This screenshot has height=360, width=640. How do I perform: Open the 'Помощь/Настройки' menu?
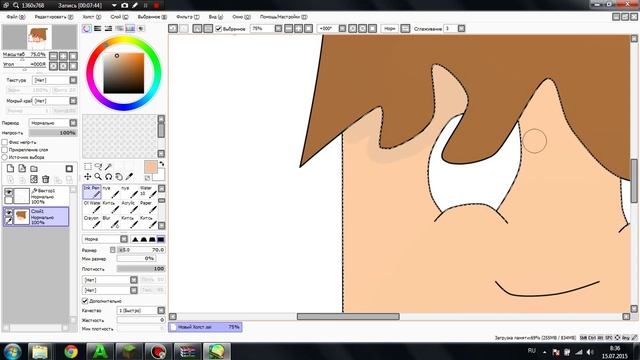click(283, 17)
